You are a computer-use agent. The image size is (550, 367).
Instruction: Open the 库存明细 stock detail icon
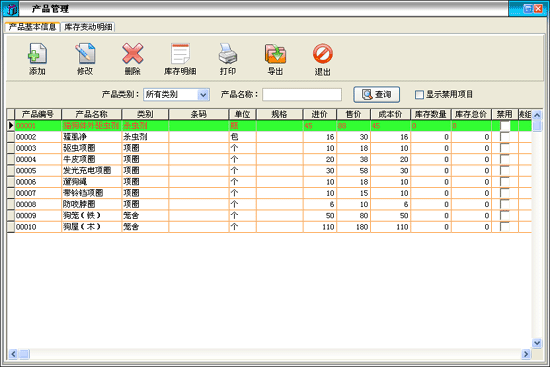click(180, 54)
